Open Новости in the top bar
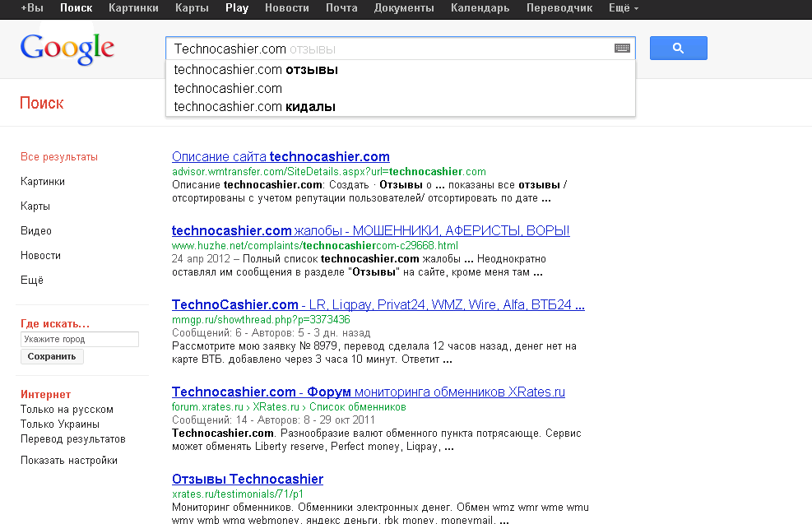 coord(287,7)
